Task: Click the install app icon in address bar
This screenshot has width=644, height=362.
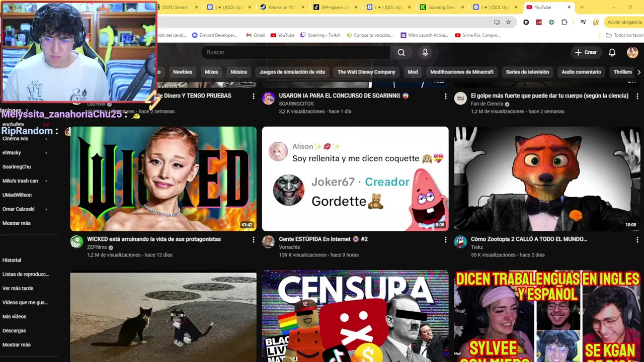Action: 497,22
